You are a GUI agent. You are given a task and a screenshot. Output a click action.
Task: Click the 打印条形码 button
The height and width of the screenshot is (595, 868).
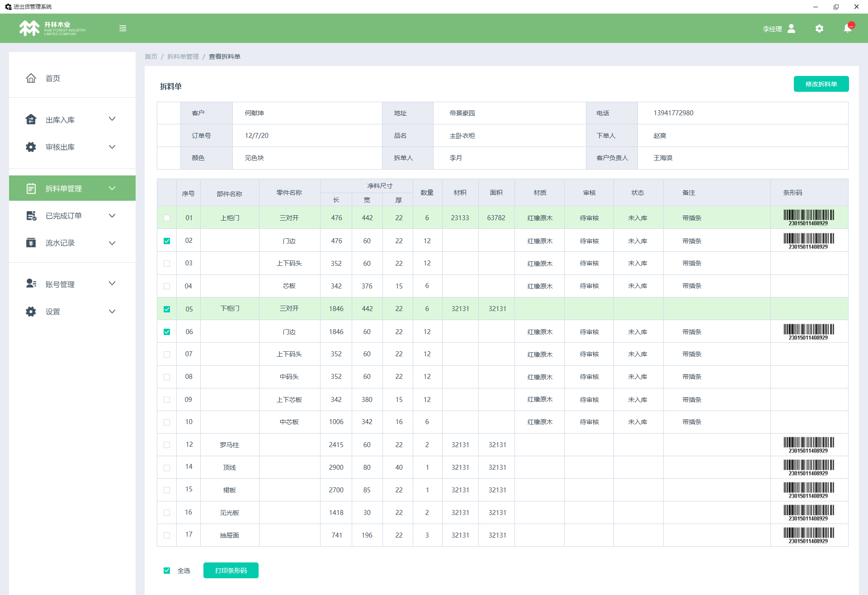[231, 571]
